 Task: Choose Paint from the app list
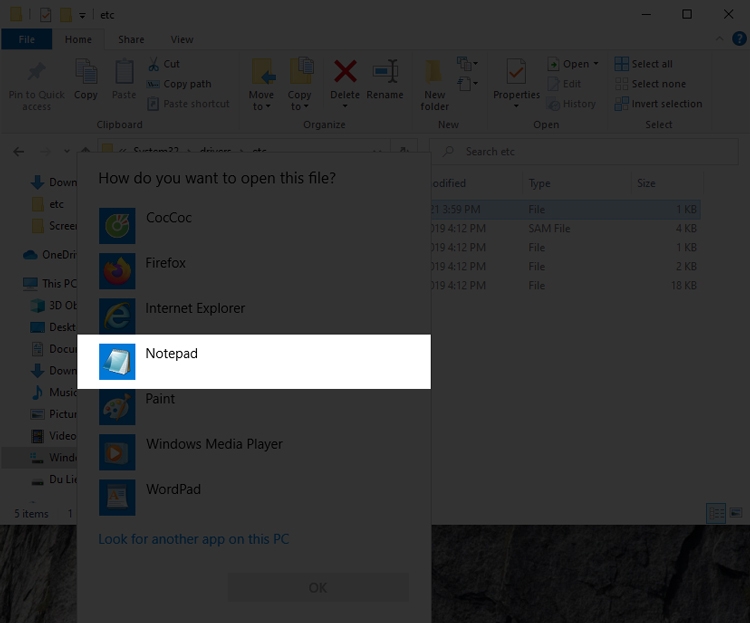(254, 407)
